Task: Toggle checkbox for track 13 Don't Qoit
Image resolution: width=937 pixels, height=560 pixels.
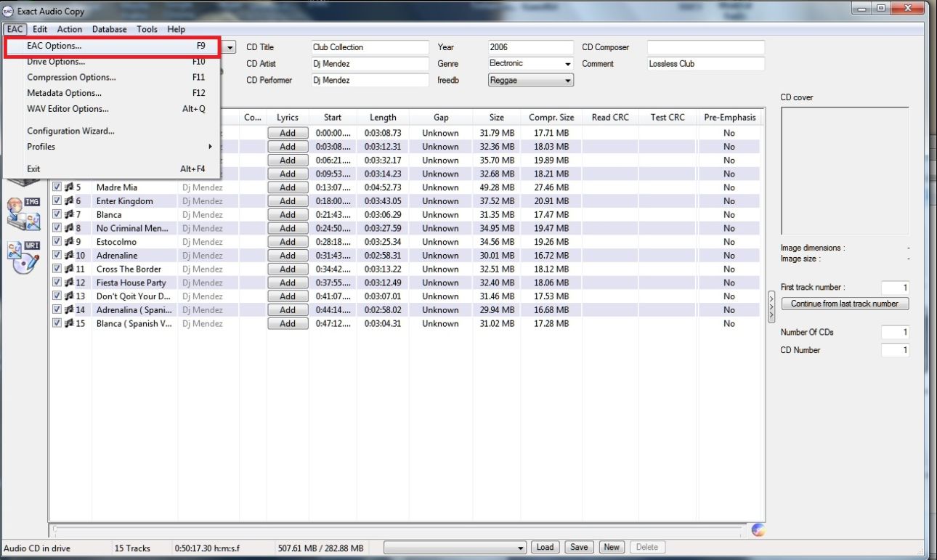Action: pos(57,296)
